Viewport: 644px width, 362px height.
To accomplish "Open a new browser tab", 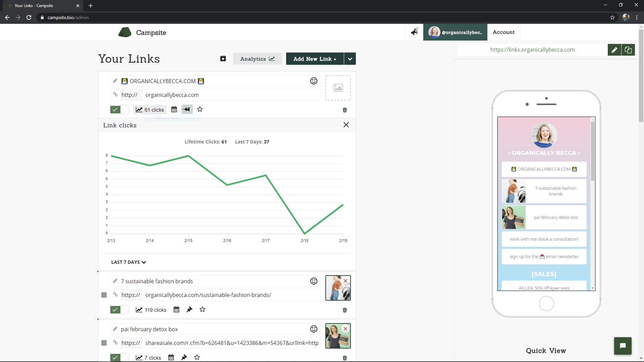I will (x=91, y=6).
